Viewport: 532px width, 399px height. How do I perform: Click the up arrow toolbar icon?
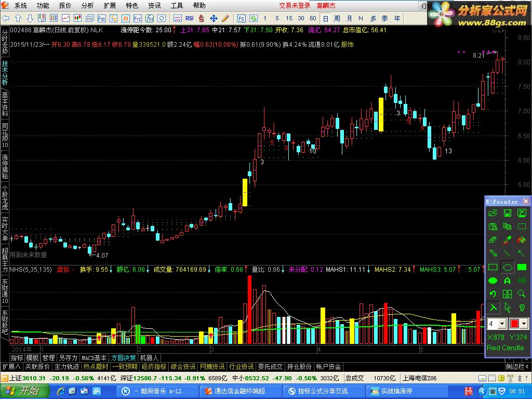pos(18,18)
